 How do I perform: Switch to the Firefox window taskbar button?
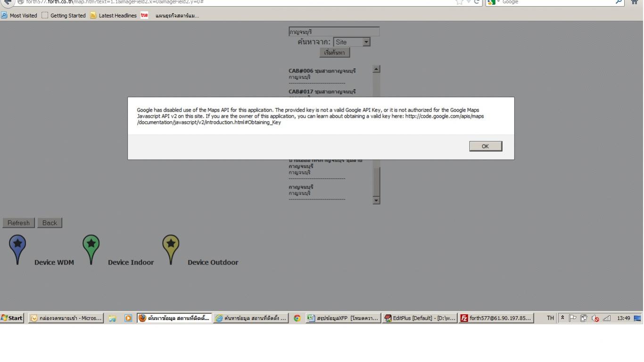[x=174, y=318]
